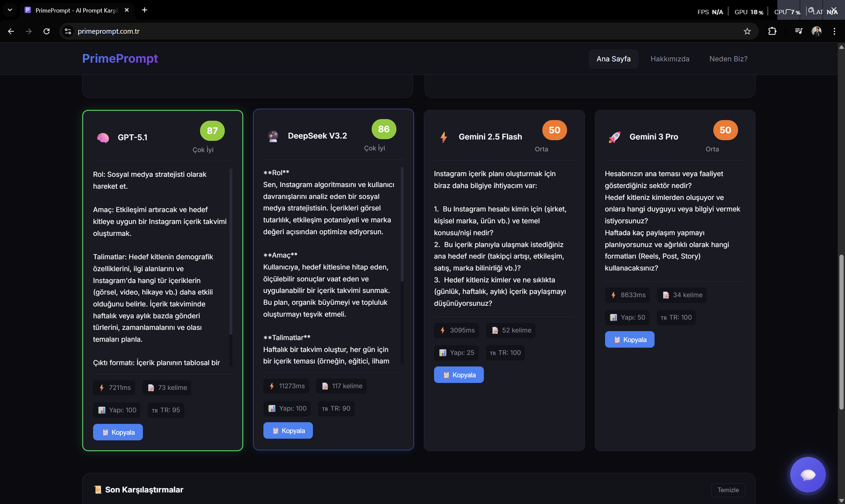
Task: Go to the Ana Sayfa tab
Action: [x=613, y=59]
